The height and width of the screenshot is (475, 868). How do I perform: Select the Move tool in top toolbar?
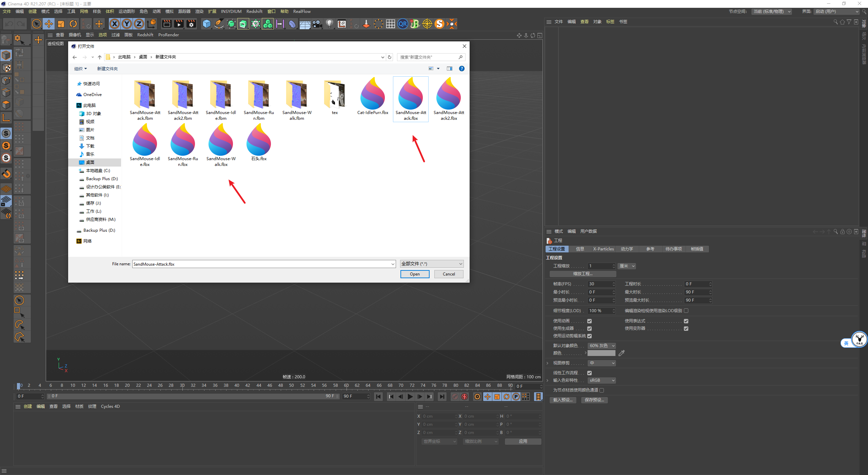[x=49, y=24]
